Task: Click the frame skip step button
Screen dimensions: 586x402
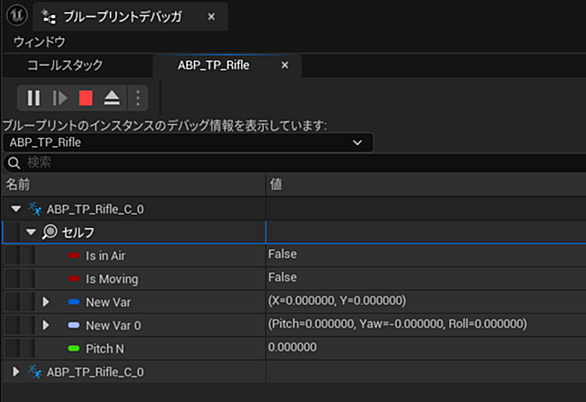Action: pos(60,98)
